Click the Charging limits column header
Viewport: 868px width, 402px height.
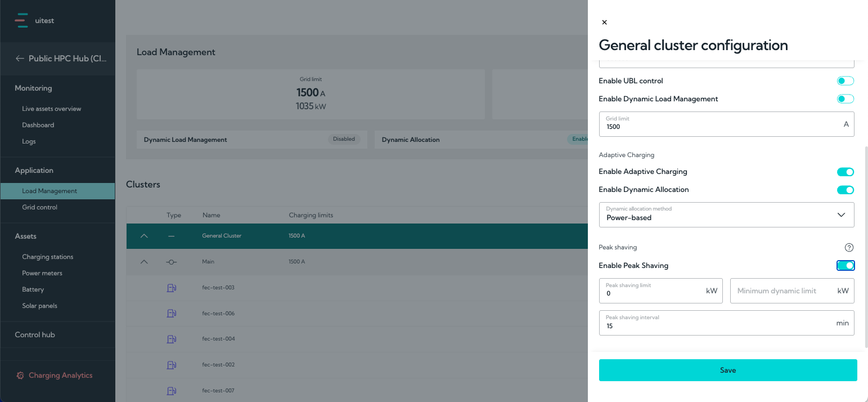pyautogui.click(x=311, y=215)
